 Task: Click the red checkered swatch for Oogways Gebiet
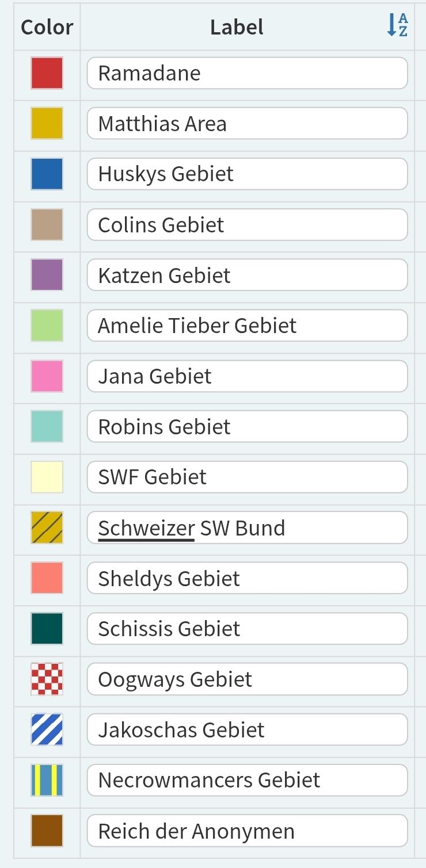tap(47, 679)
